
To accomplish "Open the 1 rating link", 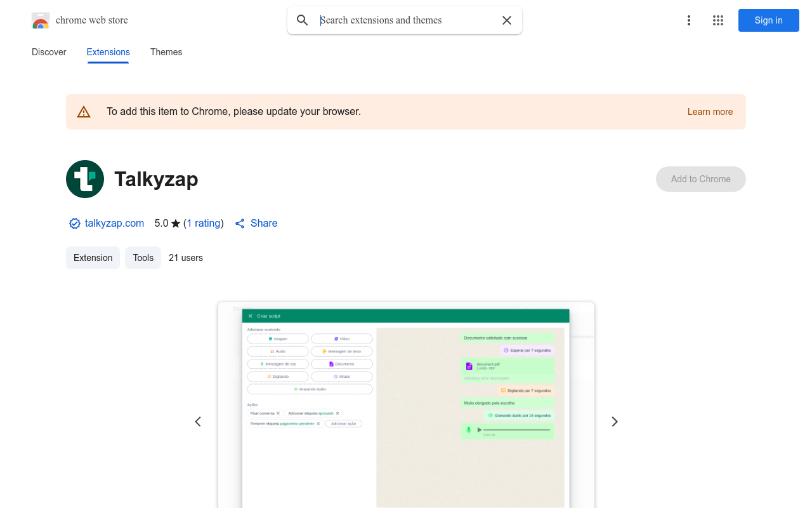I will pyautogui.click(x=204, y=224).
